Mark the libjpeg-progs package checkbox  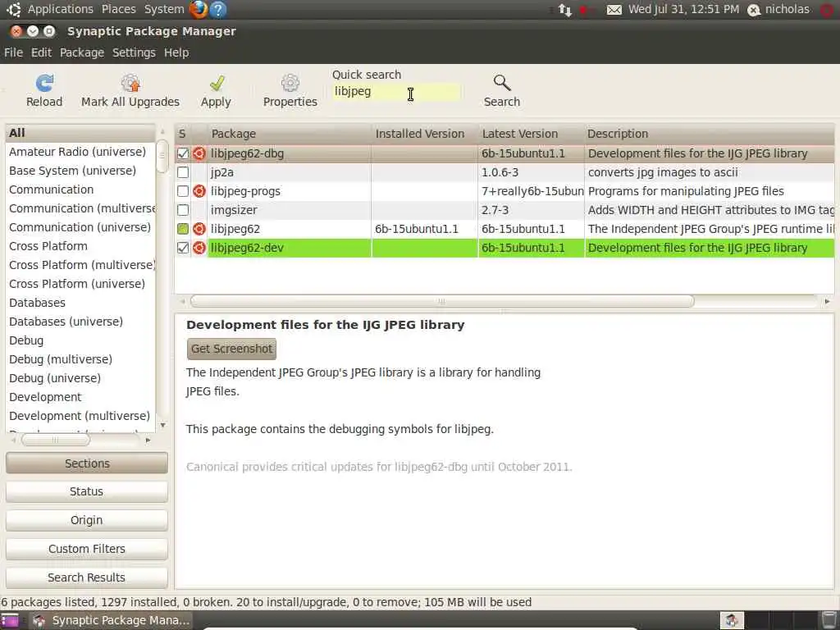pyautogui.click(x=183, y=191)
